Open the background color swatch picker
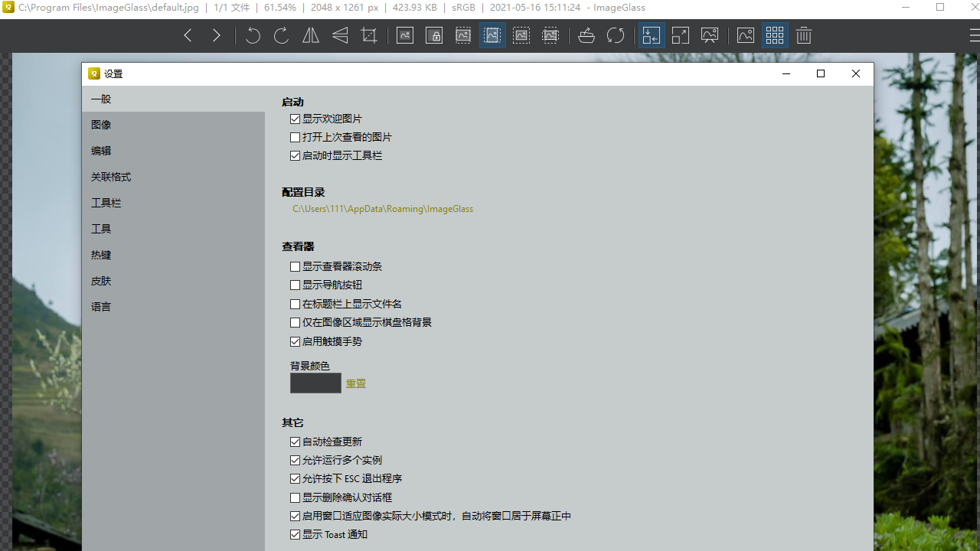 pos(315,383)
